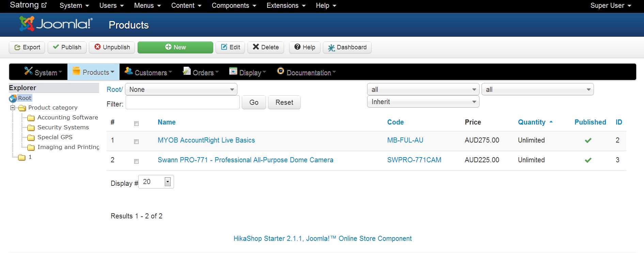
Task: Sort the table by Quantity column
Action: (532, 122)
